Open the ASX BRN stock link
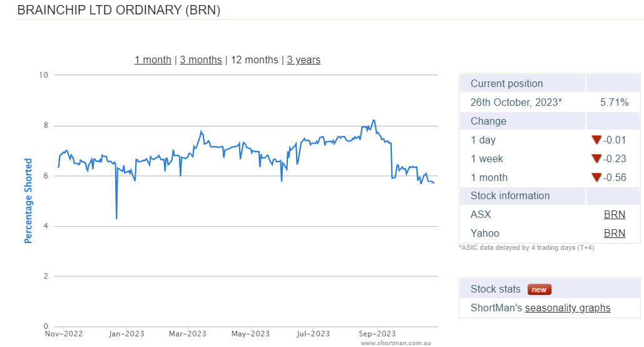644x347 pixels. 614,215
